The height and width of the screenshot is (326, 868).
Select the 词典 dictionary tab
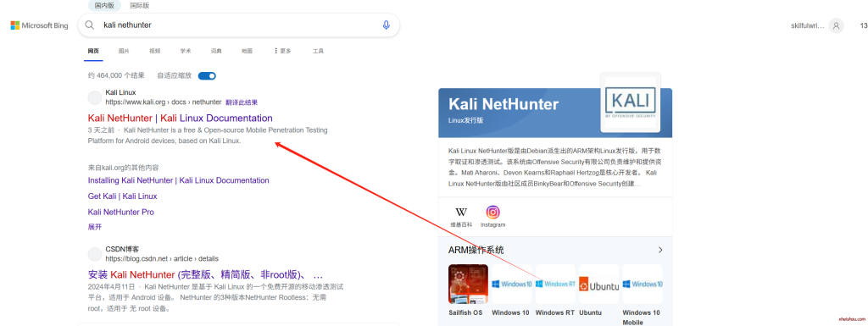[x=216, y=51]
